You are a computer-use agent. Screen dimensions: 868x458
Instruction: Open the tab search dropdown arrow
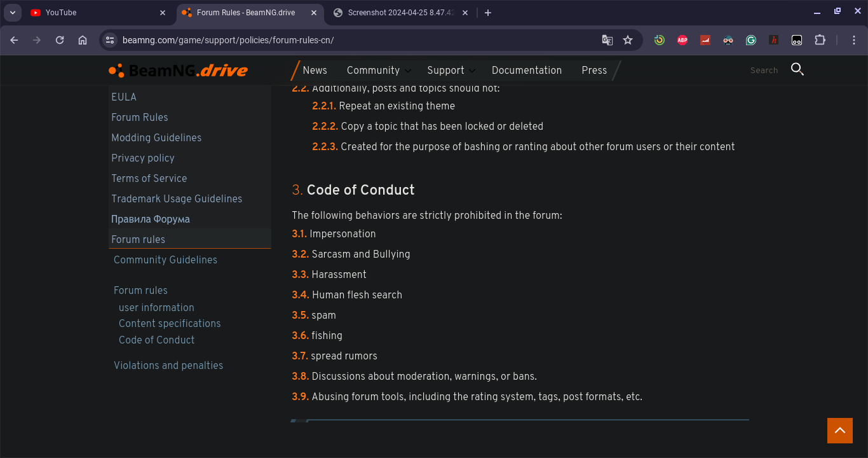[x=13, y=13]
